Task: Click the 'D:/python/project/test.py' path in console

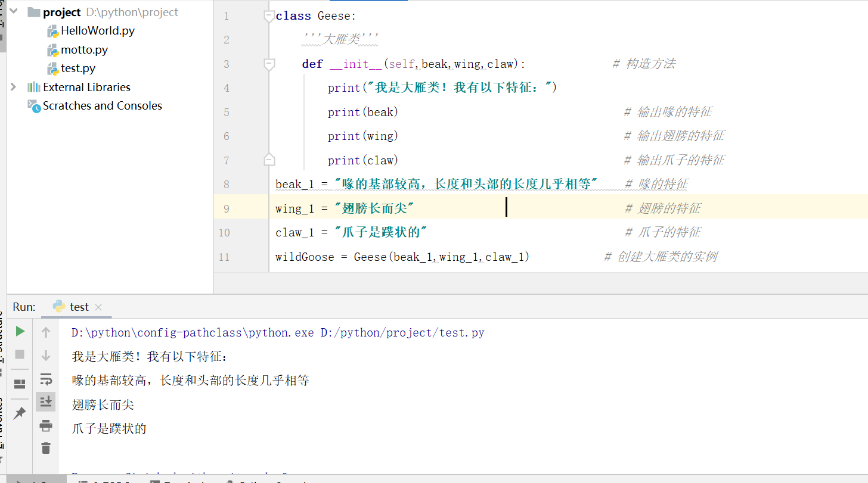Action: pos(402,333)
